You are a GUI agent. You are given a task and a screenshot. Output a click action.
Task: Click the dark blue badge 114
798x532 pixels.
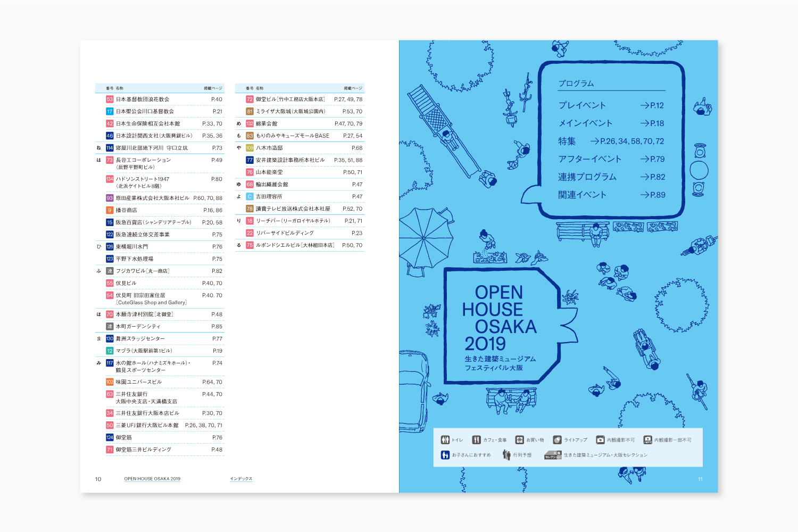[x=110, y=148]
